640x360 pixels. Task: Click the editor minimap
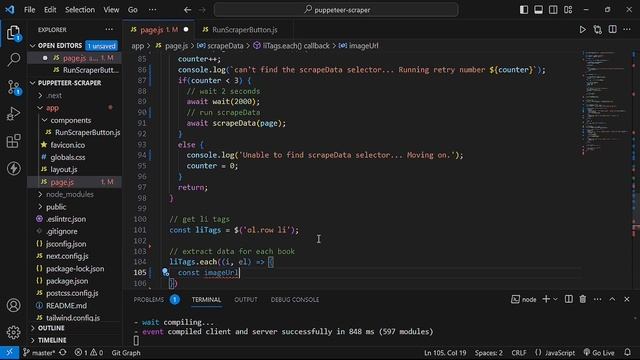(607, 102)
